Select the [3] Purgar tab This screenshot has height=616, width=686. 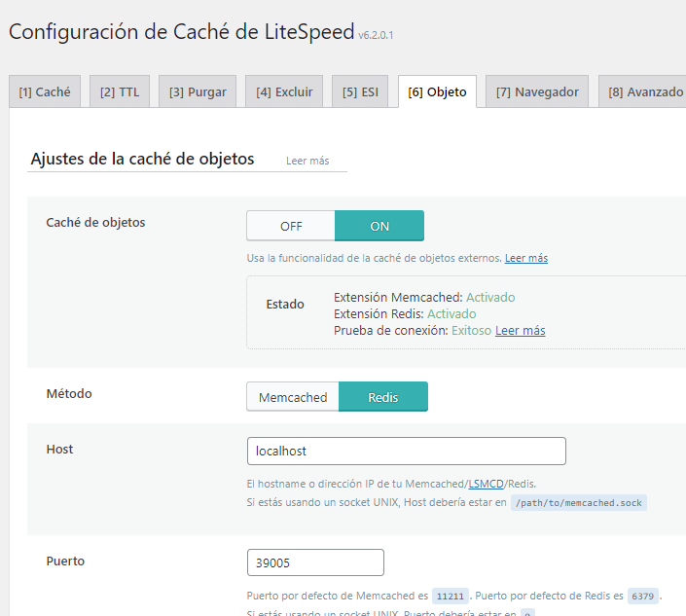click(x=198, y=92)
